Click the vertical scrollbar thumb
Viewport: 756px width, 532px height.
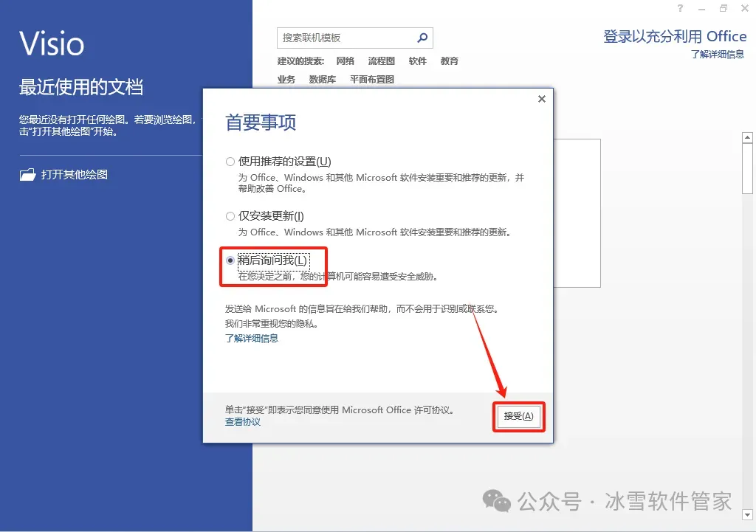click(747, 169)
